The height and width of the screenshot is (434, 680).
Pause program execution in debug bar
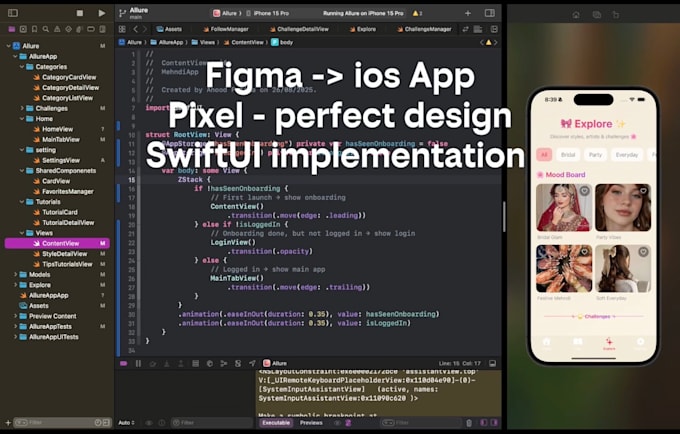point(138,363)
